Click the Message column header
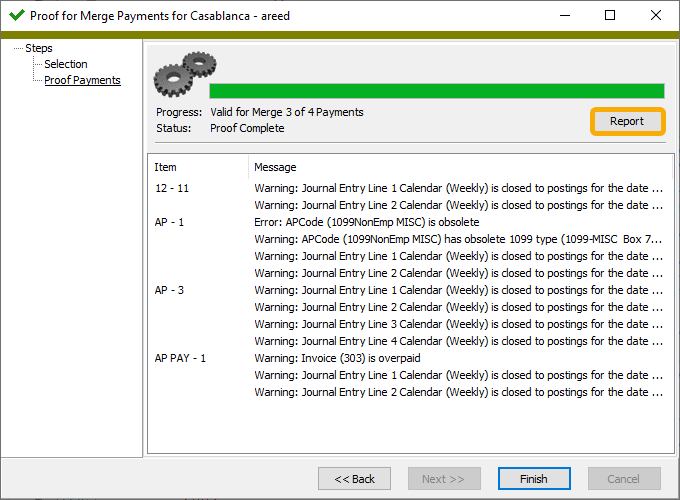 point(460,167)
